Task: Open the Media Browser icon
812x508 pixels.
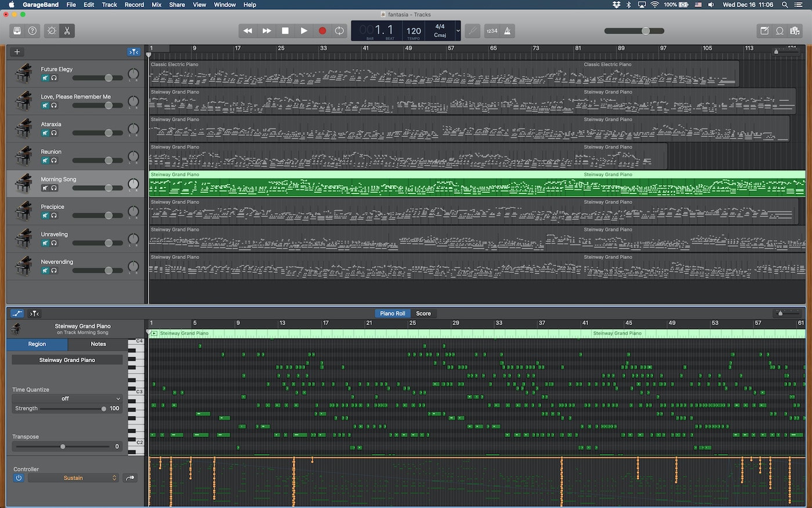Action: point(795,31)
